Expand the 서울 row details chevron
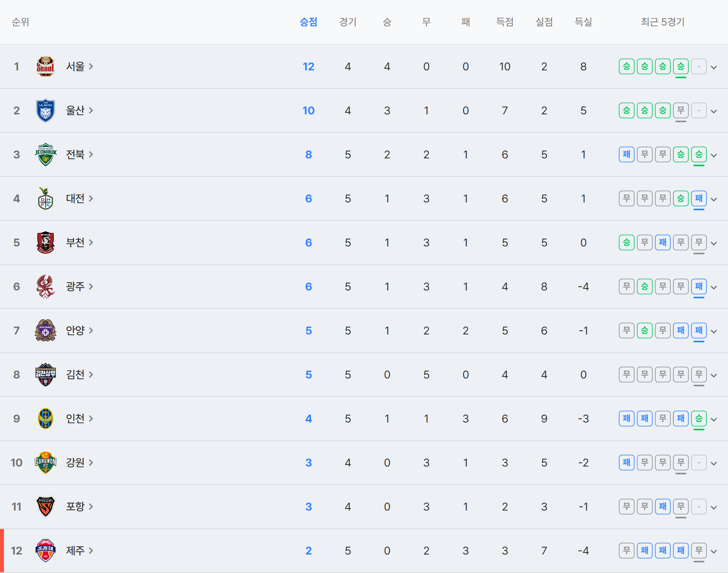The height and width of the screenshot is (573, 728). click(x=714, y=67)
